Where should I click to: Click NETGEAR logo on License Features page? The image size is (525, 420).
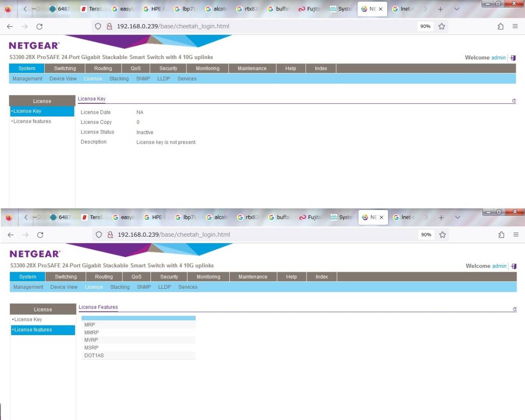35,254
